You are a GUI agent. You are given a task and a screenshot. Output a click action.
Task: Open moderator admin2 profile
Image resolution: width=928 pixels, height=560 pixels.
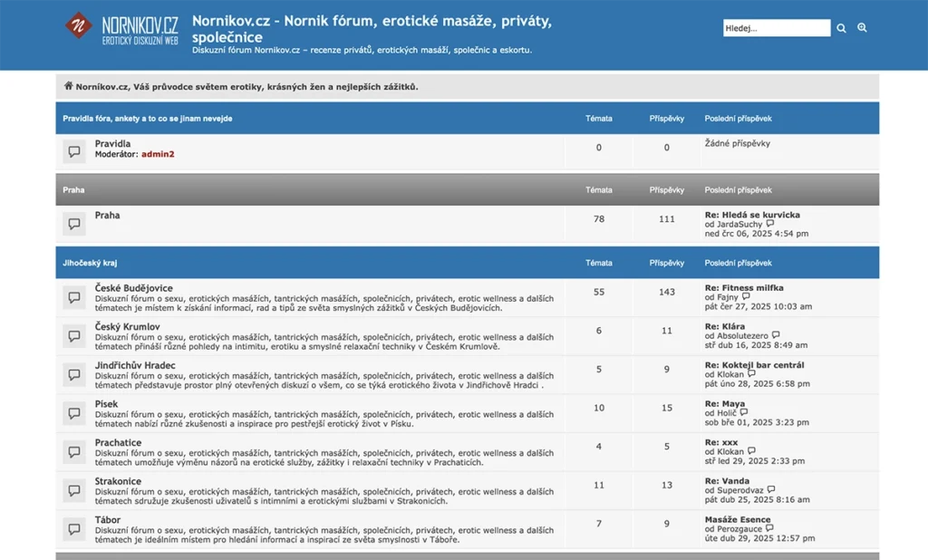click(x=158, y=154)
